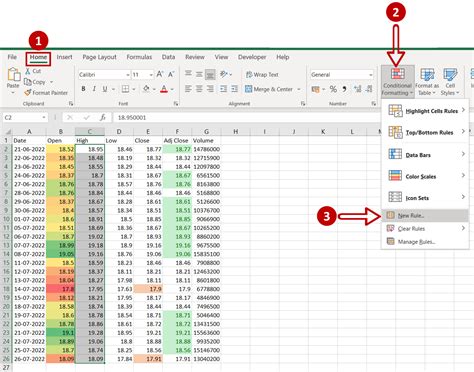Open the Borders button
Screen dimensions: 474x372
pos(125,89)
